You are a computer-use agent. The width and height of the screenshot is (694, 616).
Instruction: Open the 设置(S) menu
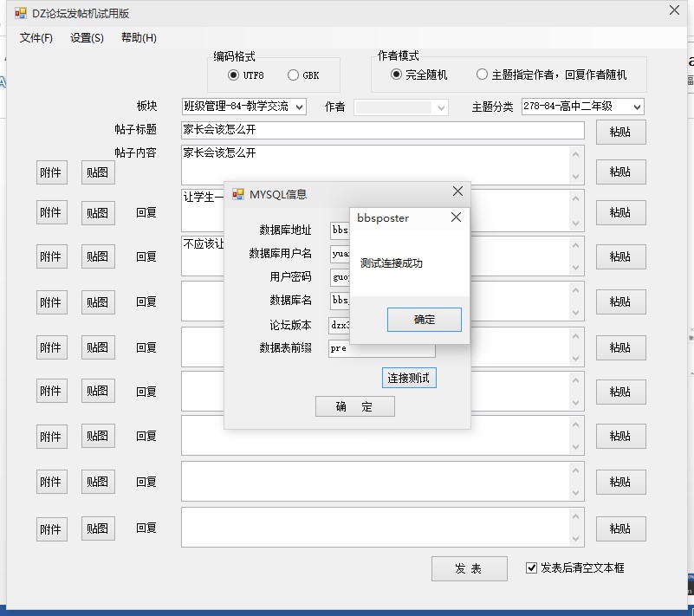[x=87, y=38]
